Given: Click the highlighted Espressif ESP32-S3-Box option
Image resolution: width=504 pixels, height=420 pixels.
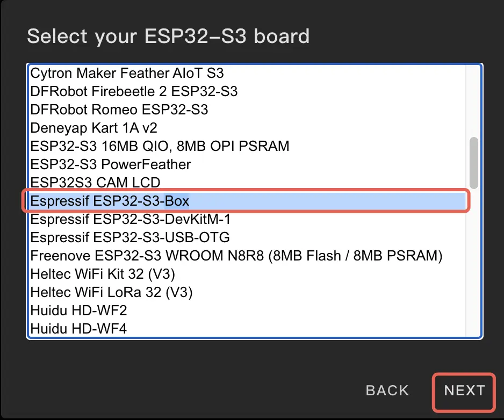Looking at the screenshot, I should pyautogui.click(x=110, y=201).
